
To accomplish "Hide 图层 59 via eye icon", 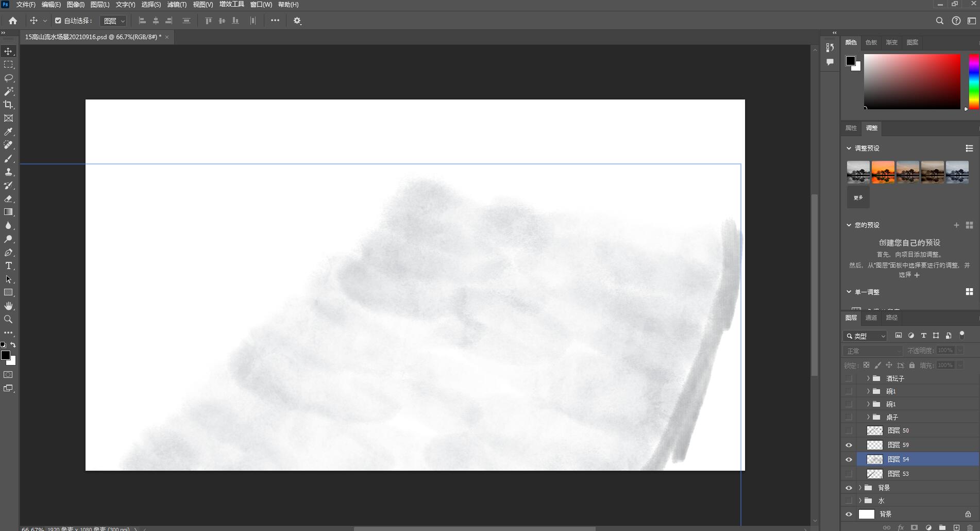I will coord(849,445).
